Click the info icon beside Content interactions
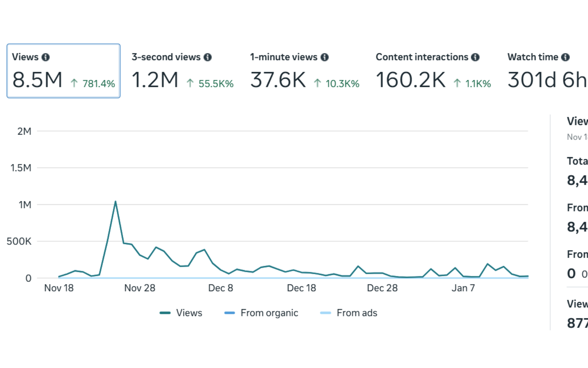This screenshot has width=588, height=368. tap(475, 57)
